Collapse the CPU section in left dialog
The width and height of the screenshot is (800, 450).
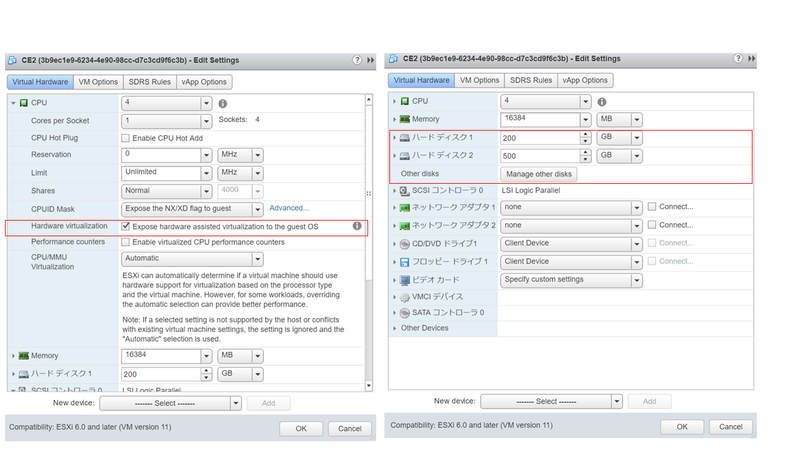(x=13, y=103)
